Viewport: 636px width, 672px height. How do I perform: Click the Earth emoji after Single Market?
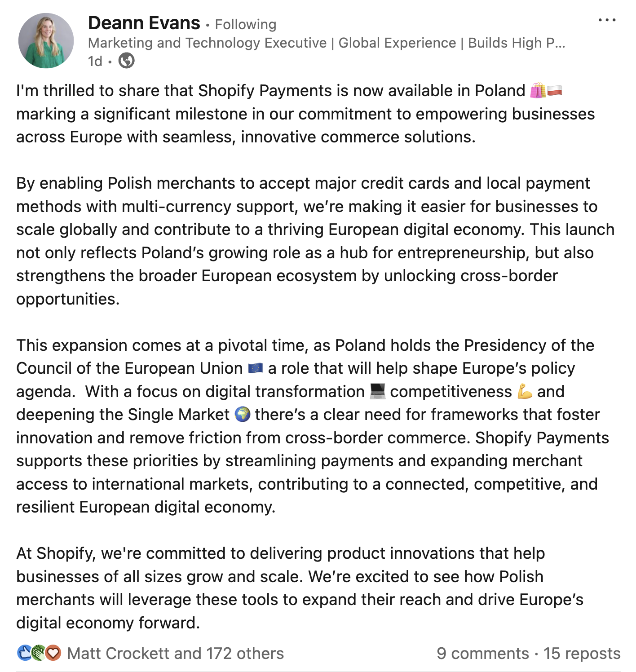point(243,415)
